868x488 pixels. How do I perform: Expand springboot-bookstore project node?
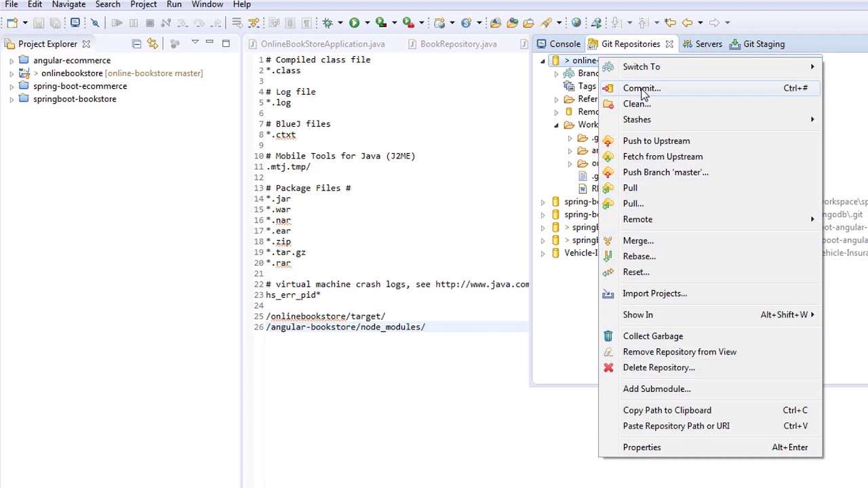click(12, 99)
